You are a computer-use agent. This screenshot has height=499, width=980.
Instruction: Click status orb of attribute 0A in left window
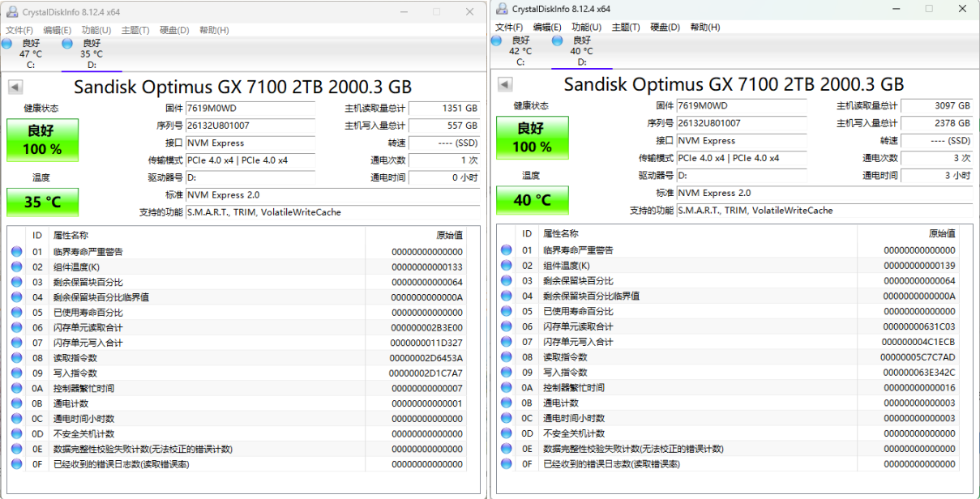coord(17,388)
